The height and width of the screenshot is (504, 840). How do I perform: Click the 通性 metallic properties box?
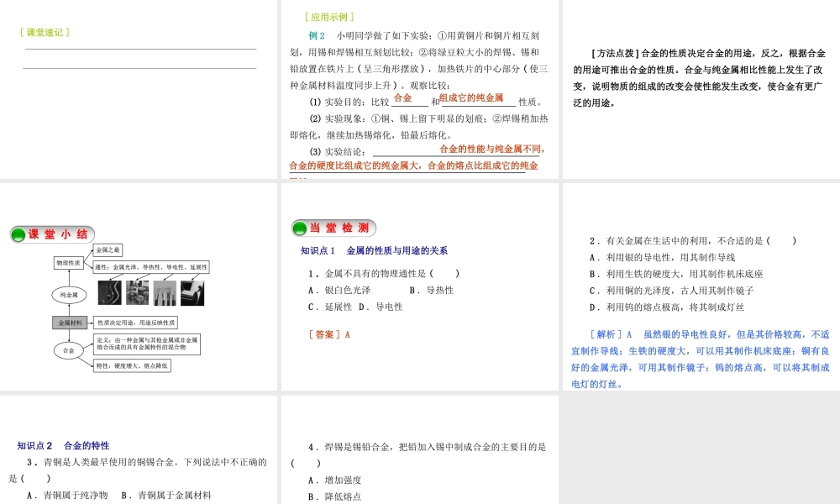pyautogui.click(x=151, y=267)
